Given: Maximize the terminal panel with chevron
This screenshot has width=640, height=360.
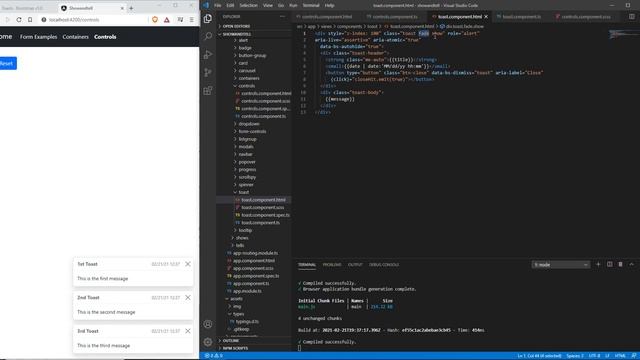Looking at the screenshot, I should pos(631,264).
